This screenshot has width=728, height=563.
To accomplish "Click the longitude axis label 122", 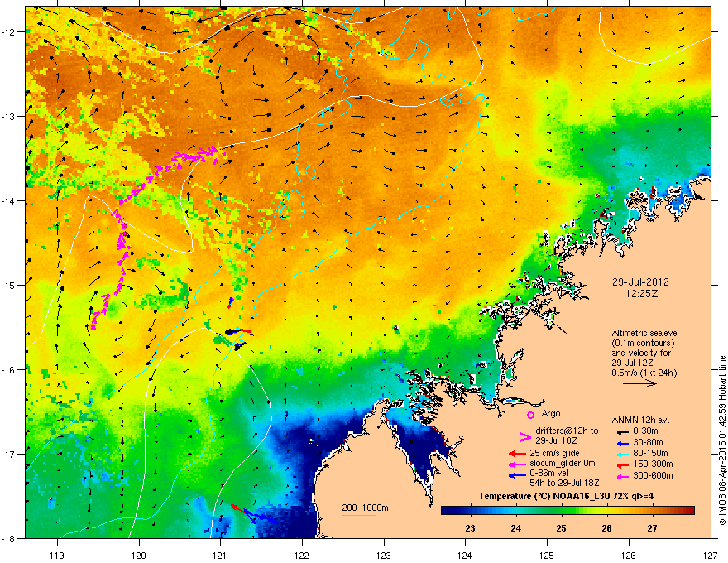I will pos(302,556).
